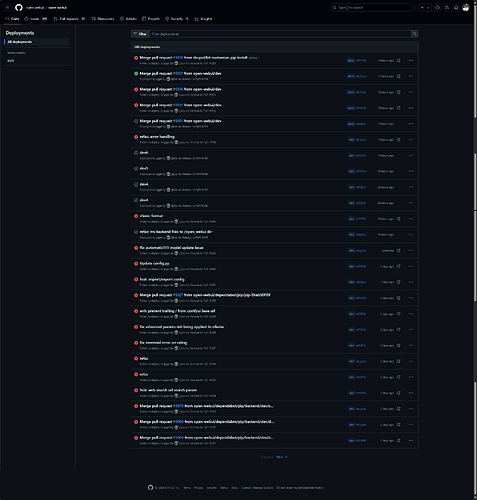Open fix: automatic1111 model update issue deployment
477x500 pixels.
point(171,248)
